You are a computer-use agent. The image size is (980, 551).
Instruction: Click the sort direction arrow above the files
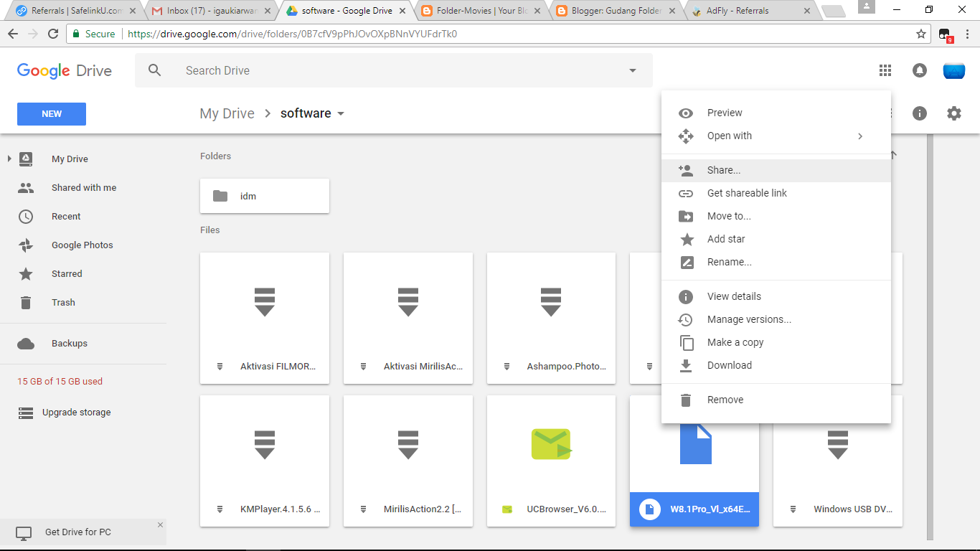[x=893, y=155]
